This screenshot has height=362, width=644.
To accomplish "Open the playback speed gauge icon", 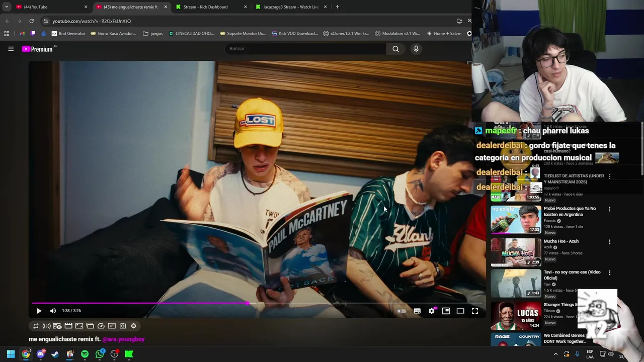I will click(x=101, y=326).
